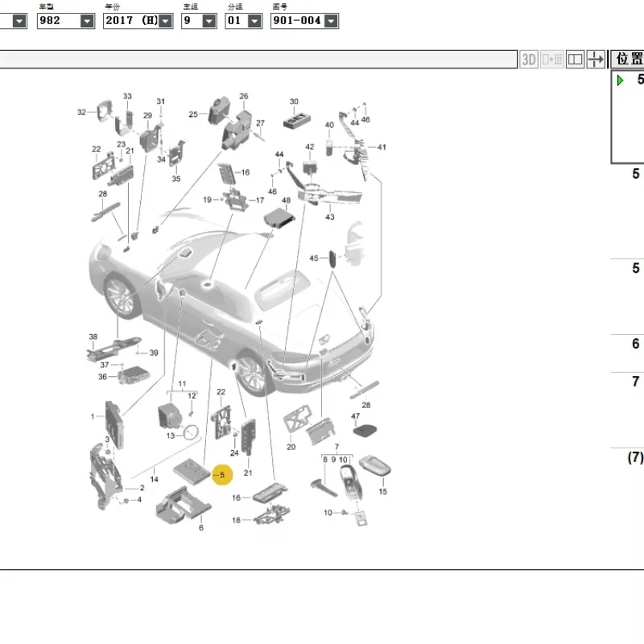Image resolution: width=644 pixels, height=644 pixels.
Task: Click callout 13 beside the ring seal
Action: tap(171, 436)
